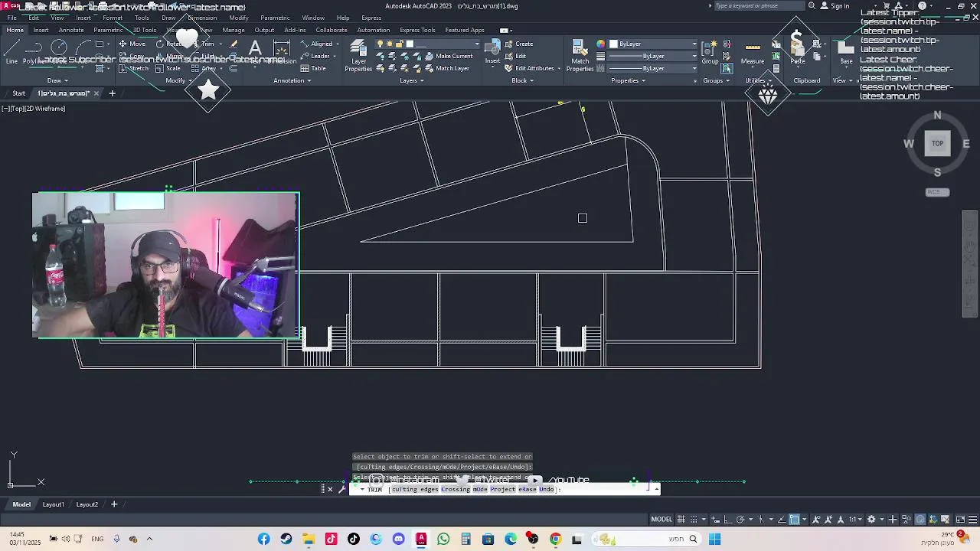
Task: Switch to the Annotate ribbon tab
Action: pos(71,30)
